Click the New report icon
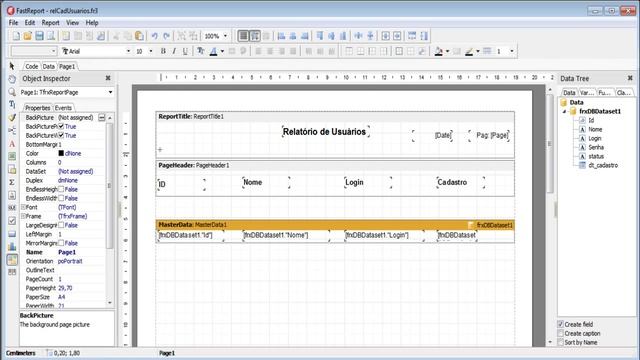 (16, 36)
